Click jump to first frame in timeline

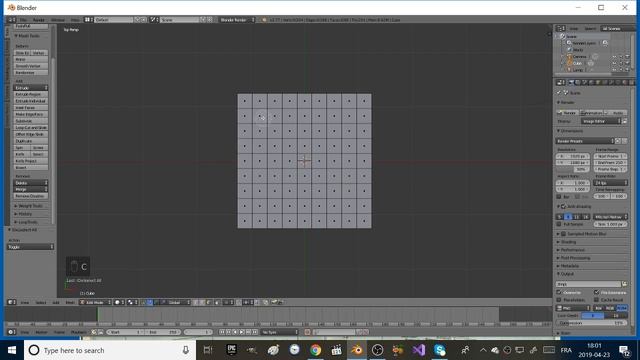click(x=222, y=332)
